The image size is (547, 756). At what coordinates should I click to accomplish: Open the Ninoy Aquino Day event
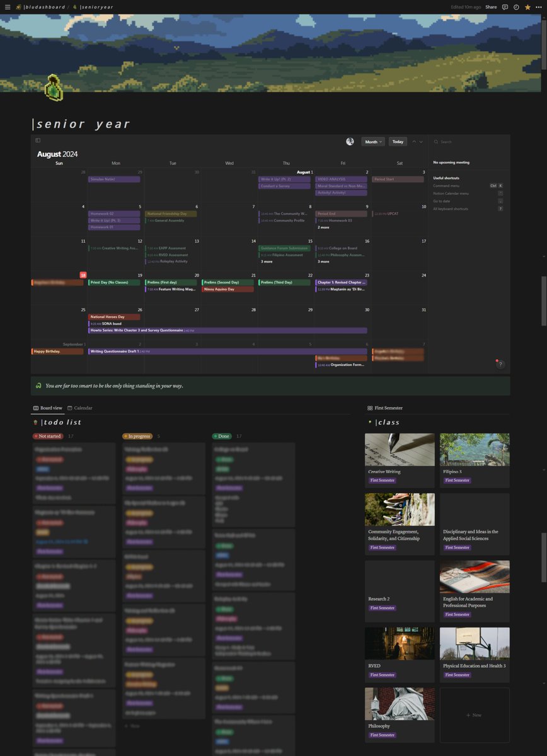pos(227,289)
